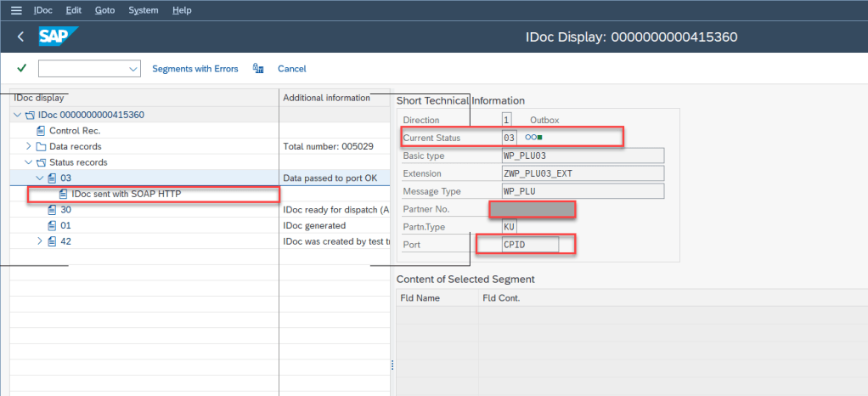Open the command field dropdown
The width and height of the screenshot is (868, 396).
132,69
